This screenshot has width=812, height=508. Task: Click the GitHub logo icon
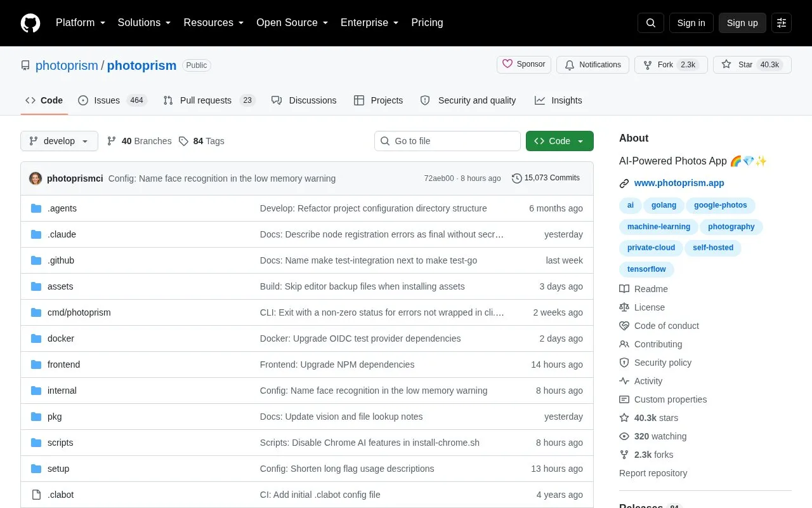pyautogui.click(x=30, y=23)
